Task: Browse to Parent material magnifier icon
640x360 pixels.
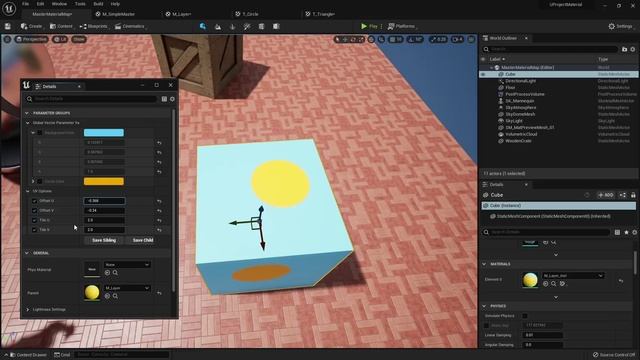Action: 116,296
